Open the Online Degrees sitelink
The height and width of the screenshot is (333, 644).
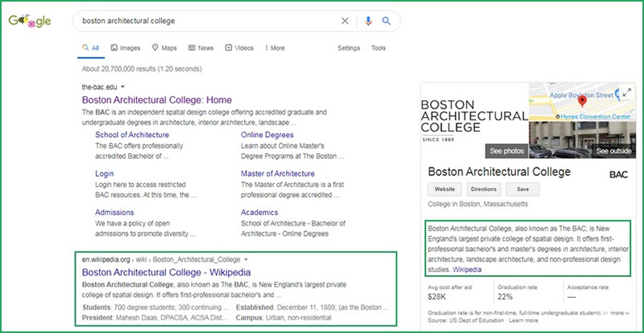pos(268,135)
